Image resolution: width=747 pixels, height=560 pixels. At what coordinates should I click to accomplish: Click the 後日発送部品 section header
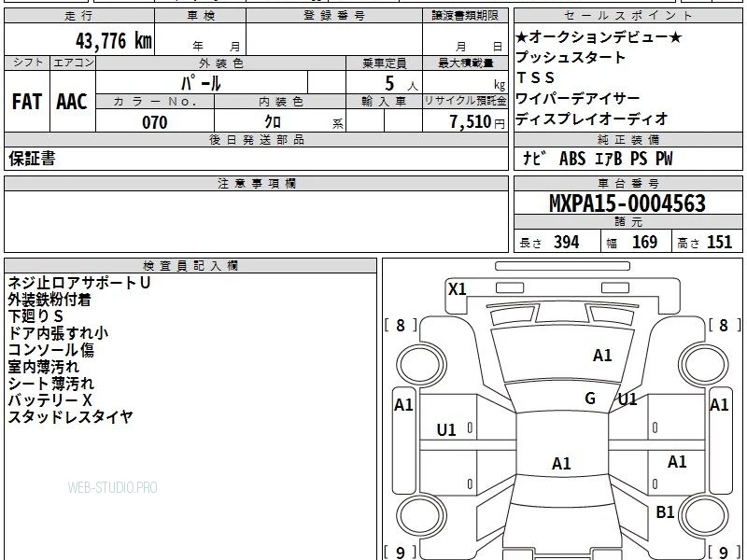coord(256,139)
